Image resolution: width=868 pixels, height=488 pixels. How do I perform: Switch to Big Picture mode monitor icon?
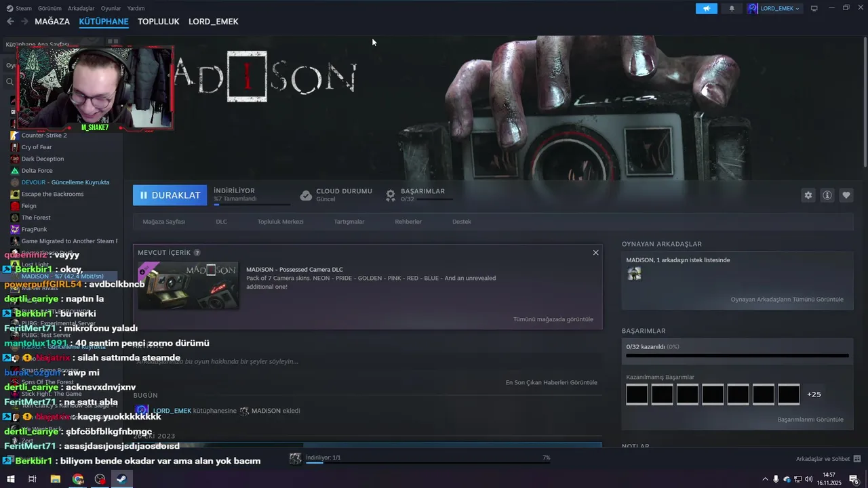[814, 8]
